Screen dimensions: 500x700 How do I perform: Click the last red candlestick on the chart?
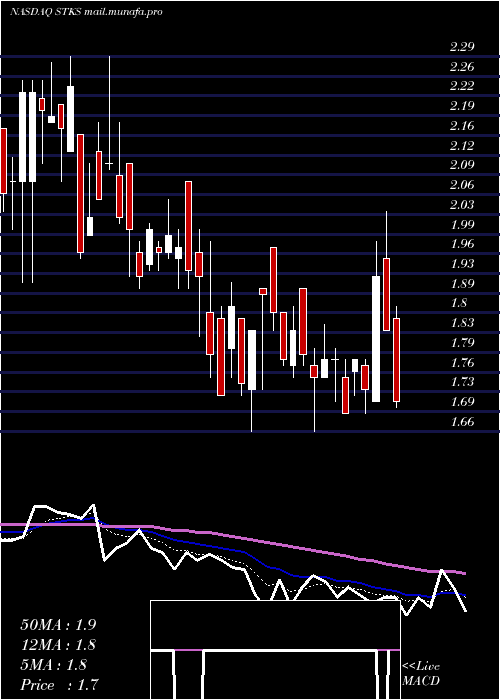click(396, 360)
